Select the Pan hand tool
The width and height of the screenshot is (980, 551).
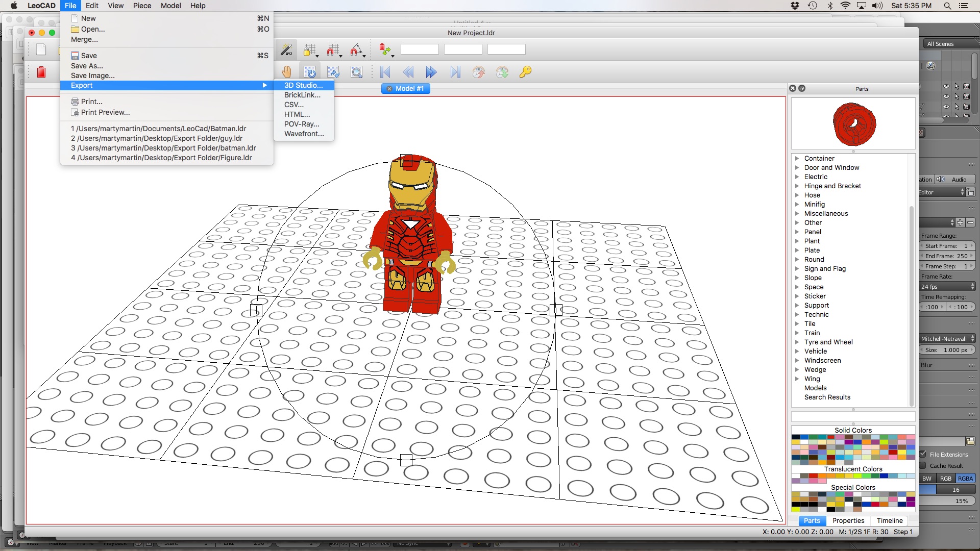[x=286, y=72]
